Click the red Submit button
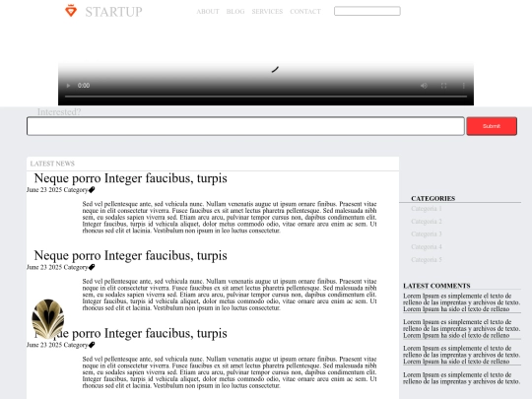The height and width of the screenshot is (399, 532). (x=492, y=126)
